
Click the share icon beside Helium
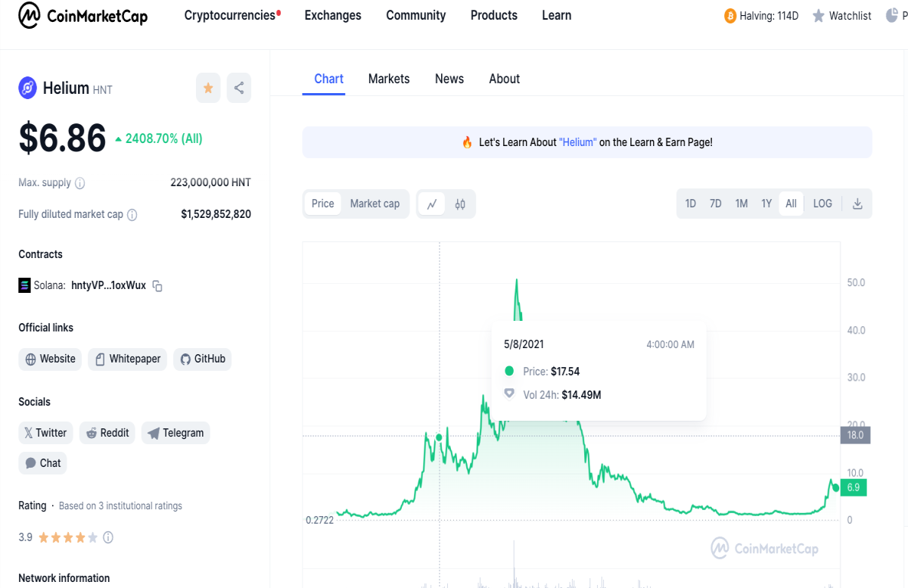pos(239,89)
